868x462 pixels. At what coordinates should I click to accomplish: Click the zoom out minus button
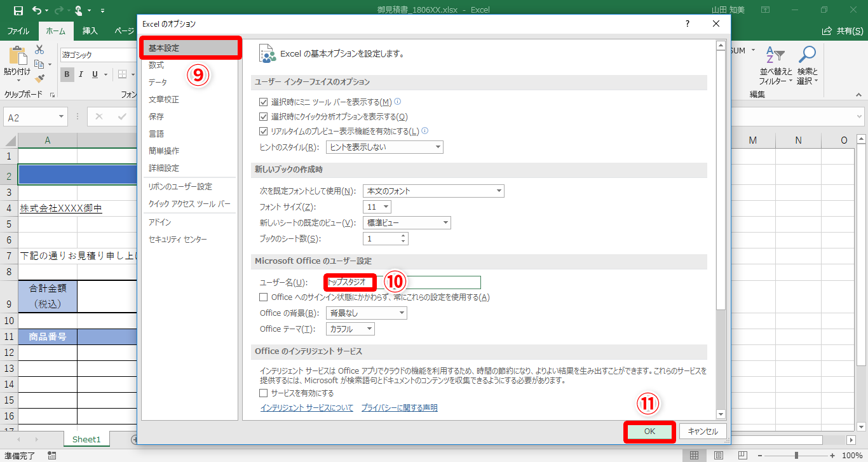point(760,455)
